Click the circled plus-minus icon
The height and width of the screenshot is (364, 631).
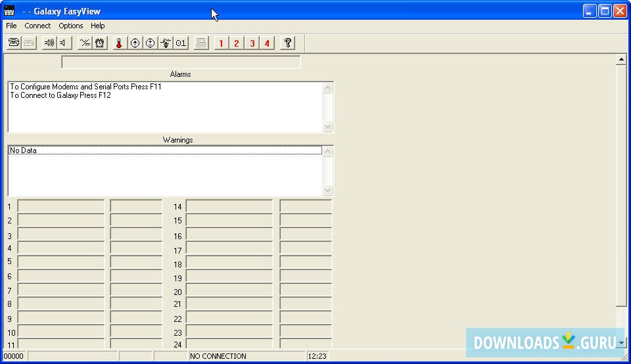pos(150,43)
